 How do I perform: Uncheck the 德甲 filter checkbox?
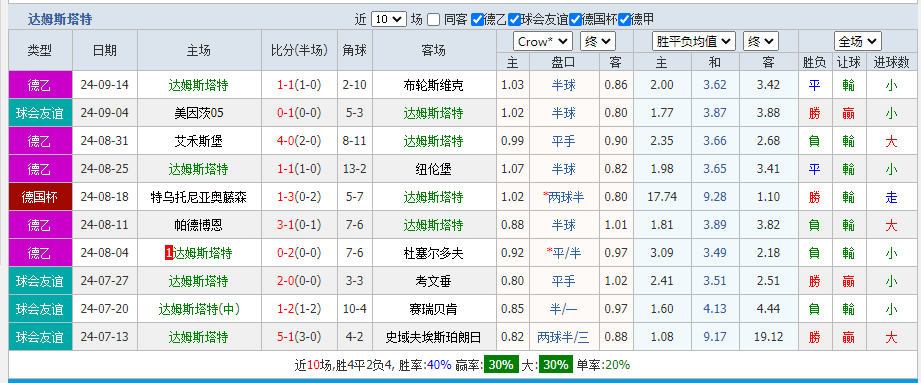pos(624,19)
